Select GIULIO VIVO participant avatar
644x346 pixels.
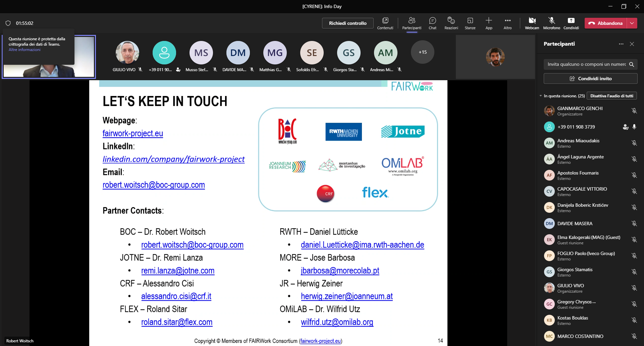127,52
